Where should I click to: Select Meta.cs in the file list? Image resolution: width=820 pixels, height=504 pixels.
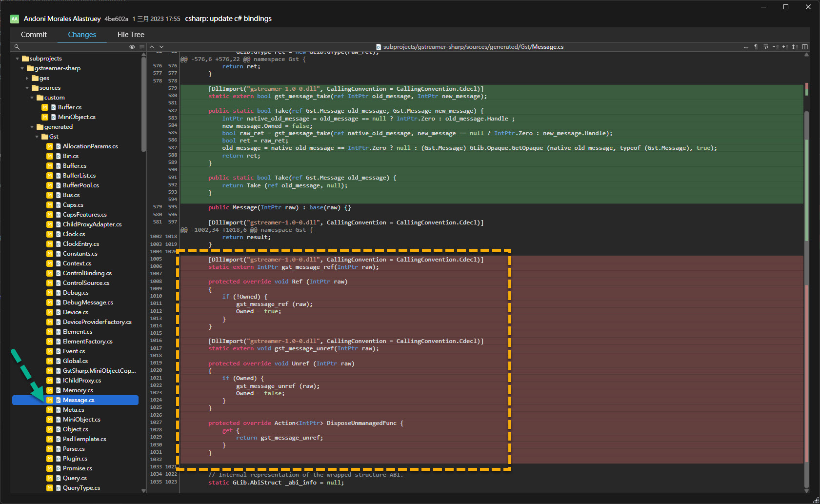coord(73,410)
